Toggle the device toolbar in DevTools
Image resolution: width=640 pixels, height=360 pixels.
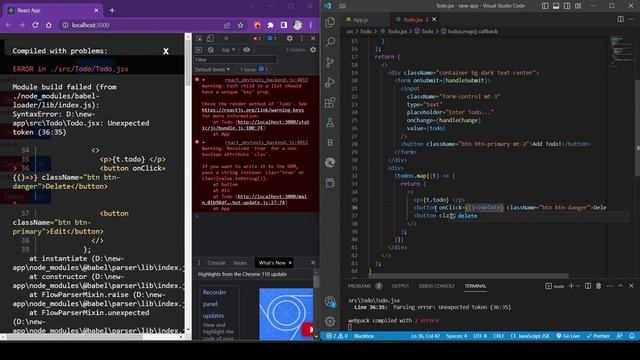(210, 38)
